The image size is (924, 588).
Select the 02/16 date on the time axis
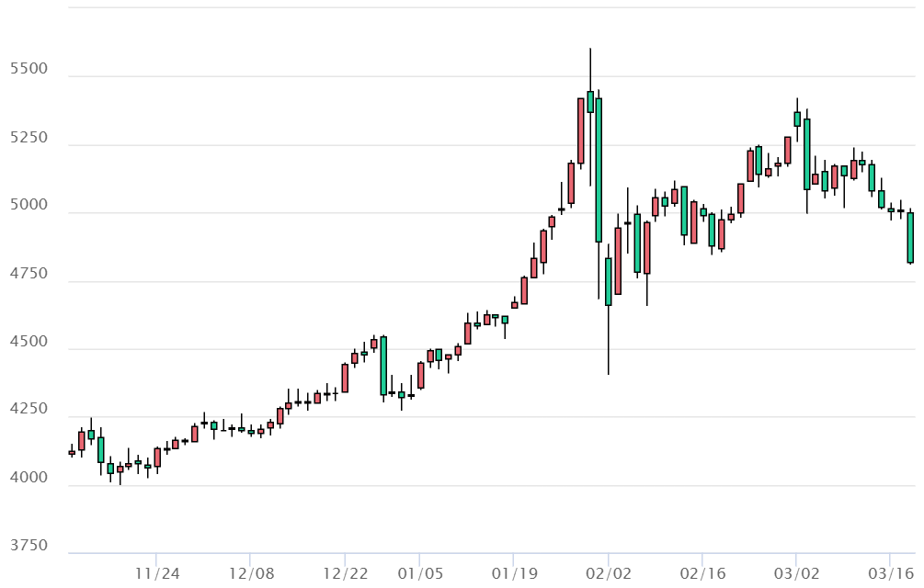point(702,574)
